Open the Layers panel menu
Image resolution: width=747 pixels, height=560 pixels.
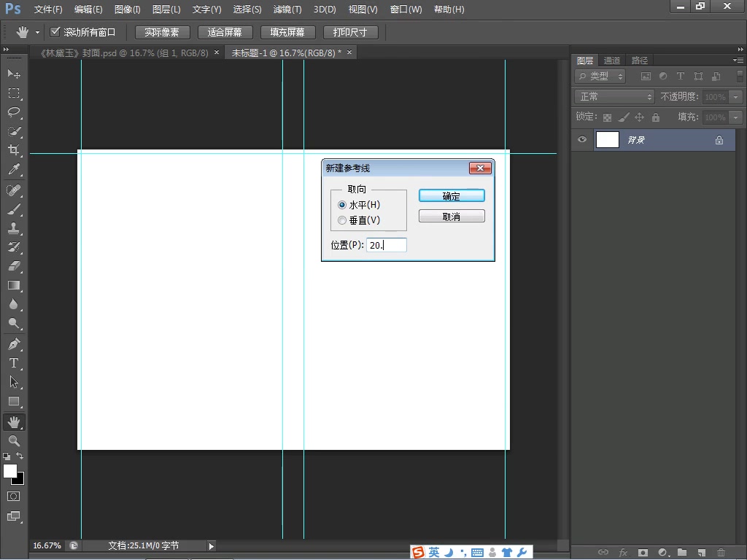pos(739,60)
